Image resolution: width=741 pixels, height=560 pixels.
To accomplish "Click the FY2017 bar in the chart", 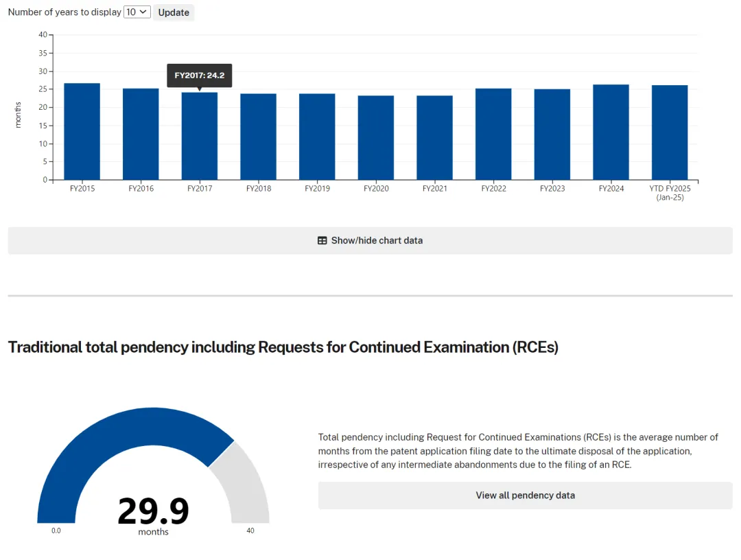I will pos(200,136).
